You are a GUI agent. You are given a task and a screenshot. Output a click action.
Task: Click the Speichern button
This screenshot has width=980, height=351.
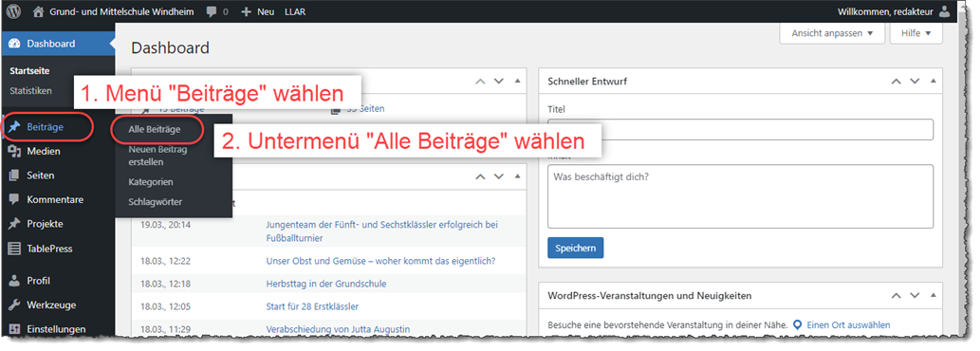click(575, 248)
